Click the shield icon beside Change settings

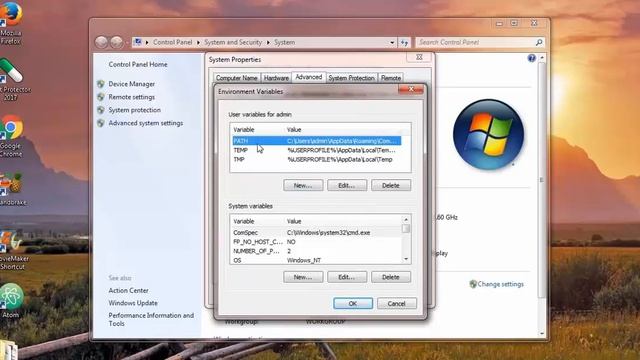click(473, 284)
